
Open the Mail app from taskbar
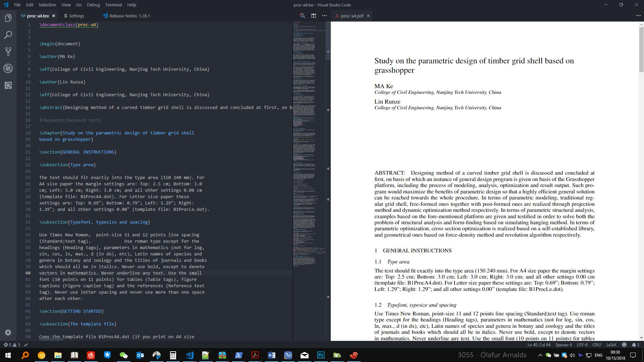coord(305,355)
